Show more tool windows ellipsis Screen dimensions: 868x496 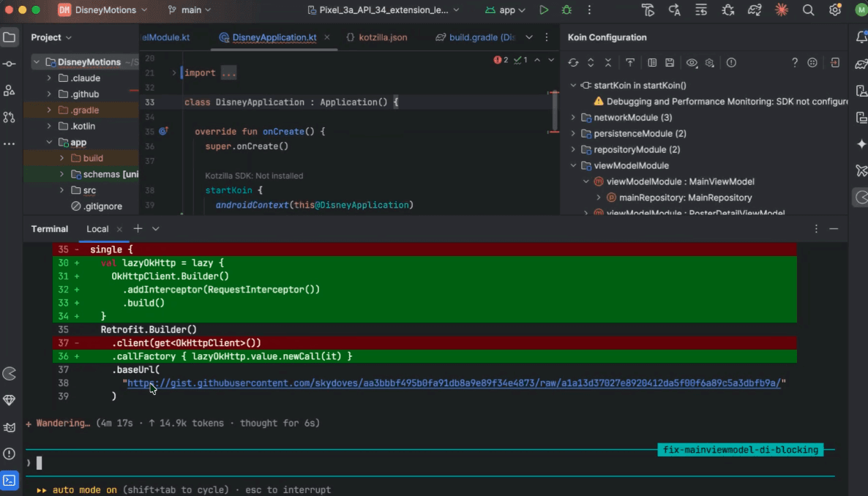click(x=10, y=143)
